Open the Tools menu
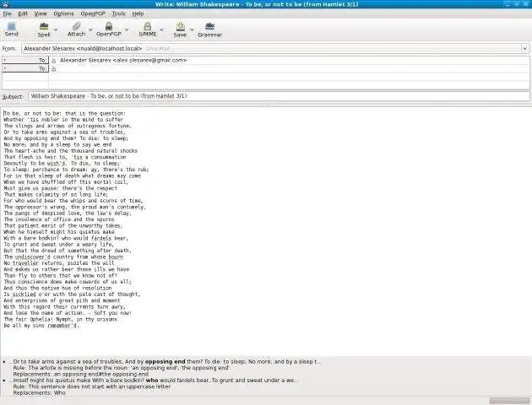Image resolution: width=532 pixels, height=405 pixels. pos(119,13)
